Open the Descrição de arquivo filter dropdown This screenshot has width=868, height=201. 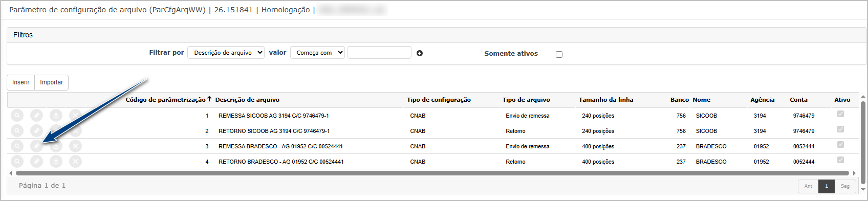pyautogui.click(x=226, y=53)
